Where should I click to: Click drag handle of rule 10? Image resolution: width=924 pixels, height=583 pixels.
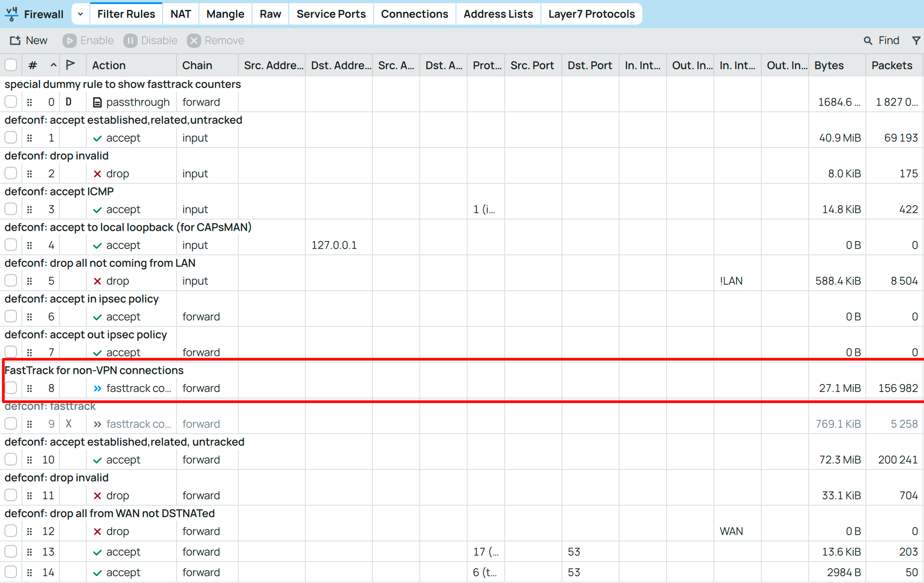[30, 460]
